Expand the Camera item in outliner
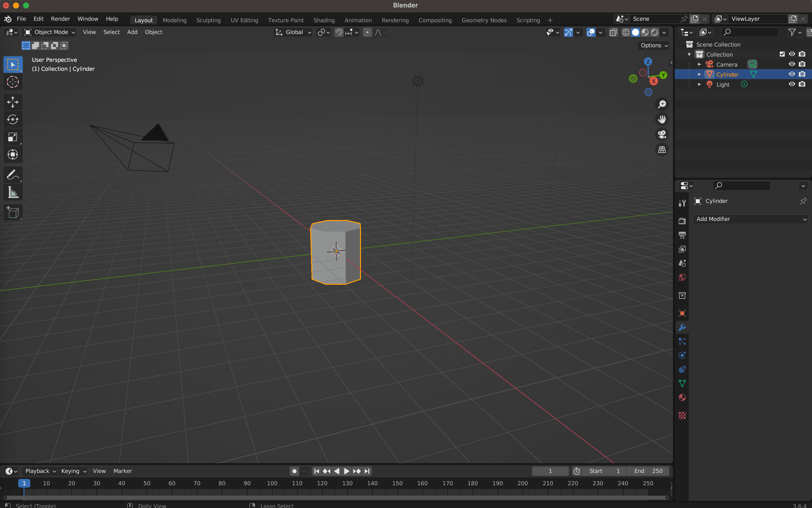Screen dimensions: 812x508 tap(699, 64)
